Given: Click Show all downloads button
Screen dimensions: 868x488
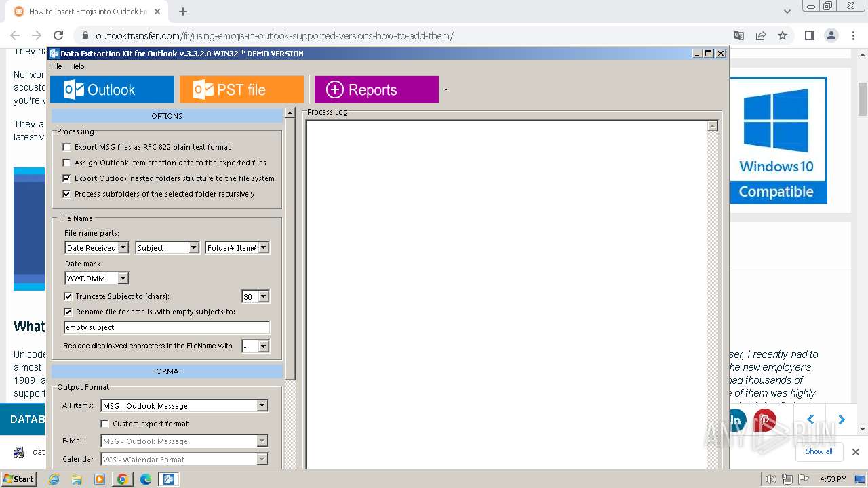Looking at the screenshot, I should point(818,451).
